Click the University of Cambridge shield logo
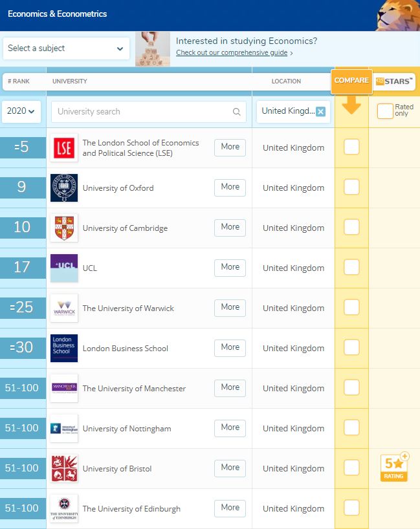This screenshot has width=420, height=529. point(64,228)
